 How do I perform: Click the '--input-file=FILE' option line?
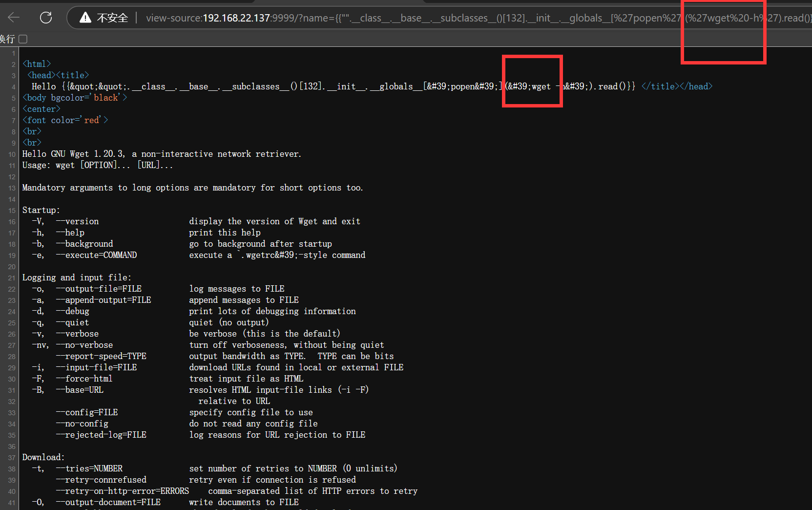(218, 367)
